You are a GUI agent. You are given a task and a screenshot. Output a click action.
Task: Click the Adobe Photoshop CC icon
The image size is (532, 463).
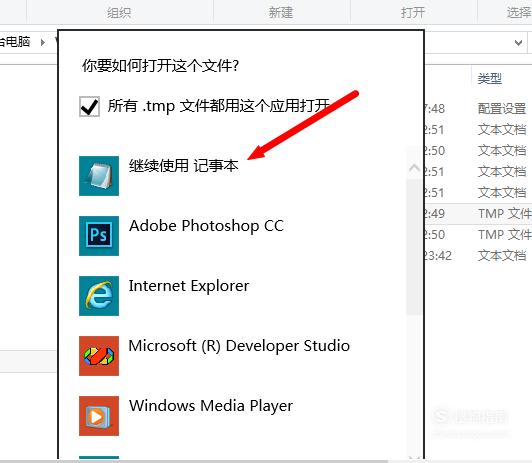[99, 236]
